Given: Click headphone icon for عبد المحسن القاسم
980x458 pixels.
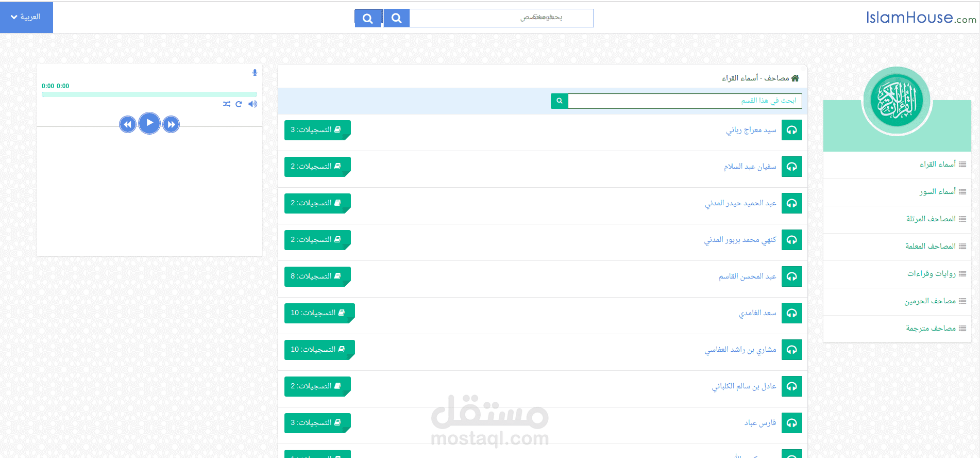Looking at the screenshot, I should coord(792,276).
